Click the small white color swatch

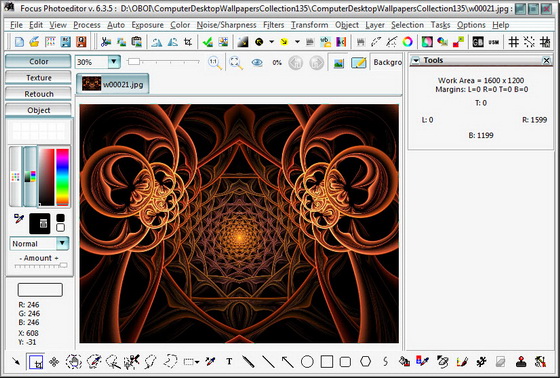coord(60,228)
